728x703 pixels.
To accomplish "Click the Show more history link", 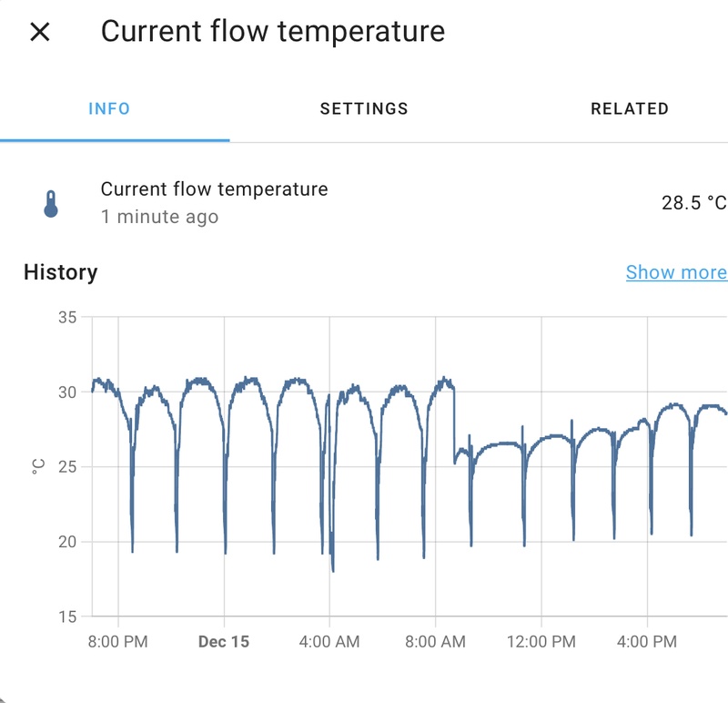I will coord(676,272).
